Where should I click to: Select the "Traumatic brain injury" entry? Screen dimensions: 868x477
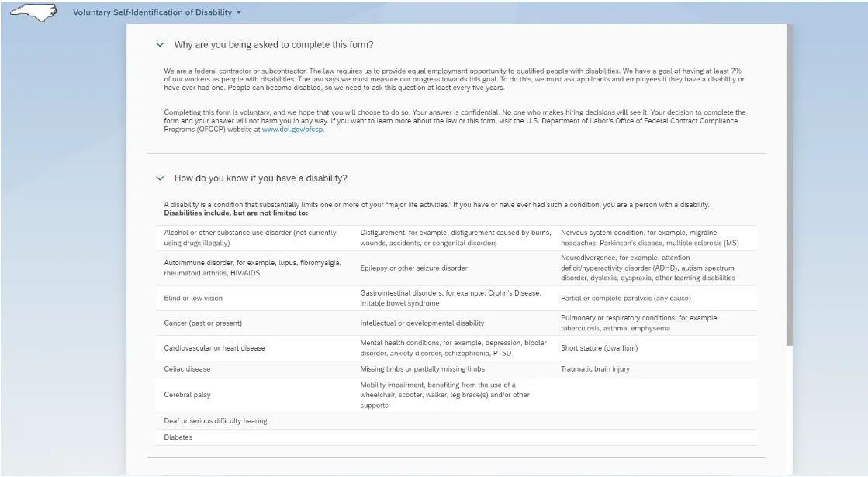coord(595,369)
